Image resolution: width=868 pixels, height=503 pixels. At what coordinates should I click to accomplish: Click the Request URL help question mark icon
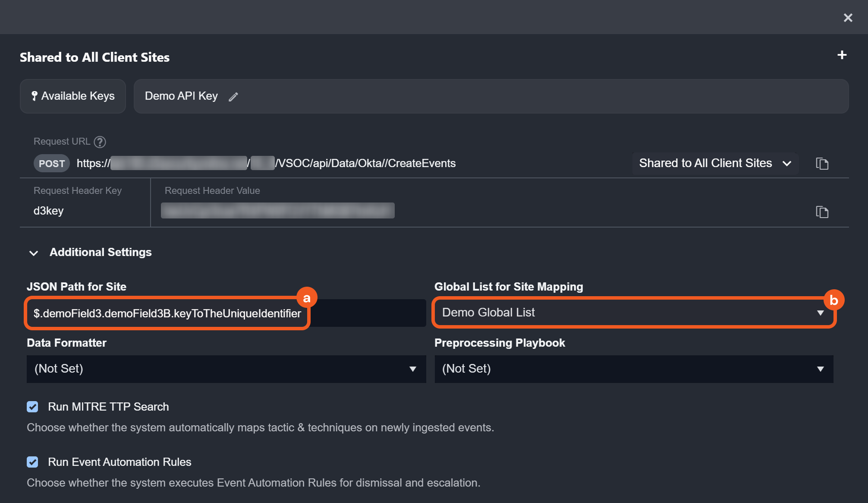pos(100,142)
